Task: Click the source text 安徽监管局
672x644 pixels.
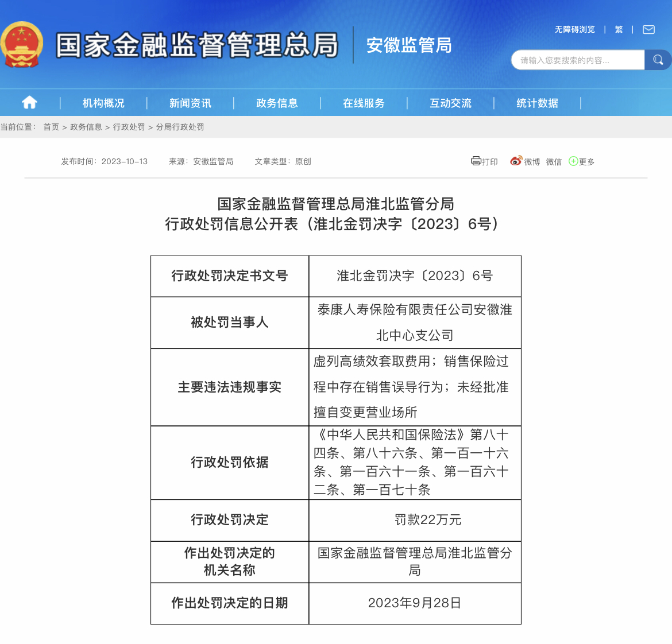Action: click(x=213, y=161)
